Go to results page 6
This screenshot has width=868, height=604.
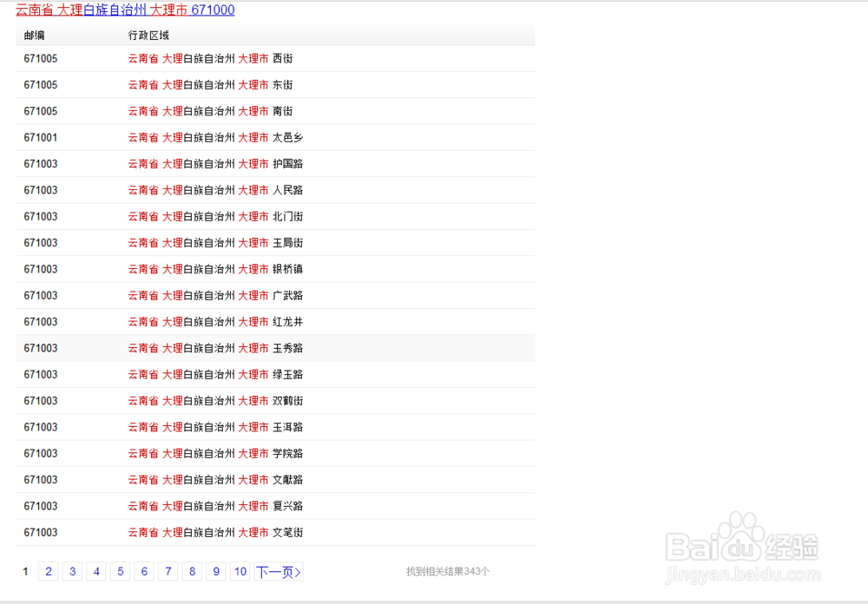point(144,571)
